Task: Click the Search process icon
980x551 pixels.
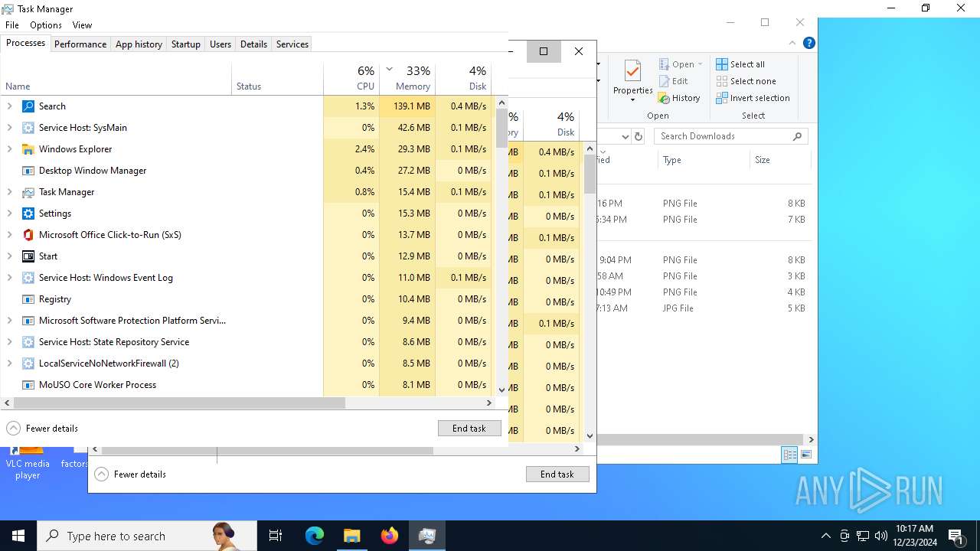Action: 28,106
